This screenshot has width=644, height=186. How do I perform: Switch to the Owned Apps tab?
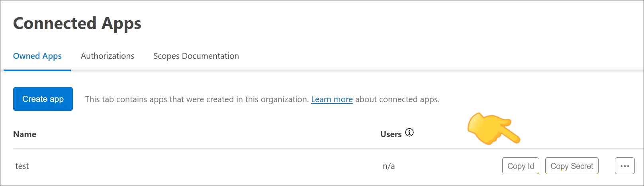point(37,56)
